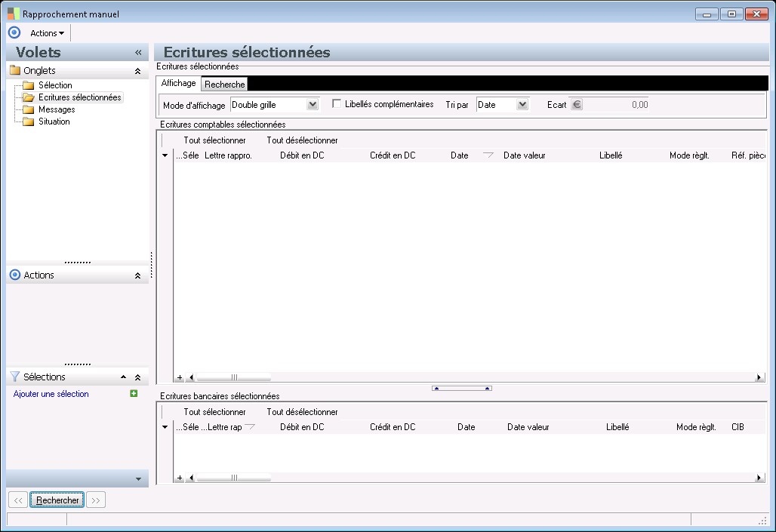Click the Messages folder icon
The height and width of the screenshot is (532, 776).
29,109
